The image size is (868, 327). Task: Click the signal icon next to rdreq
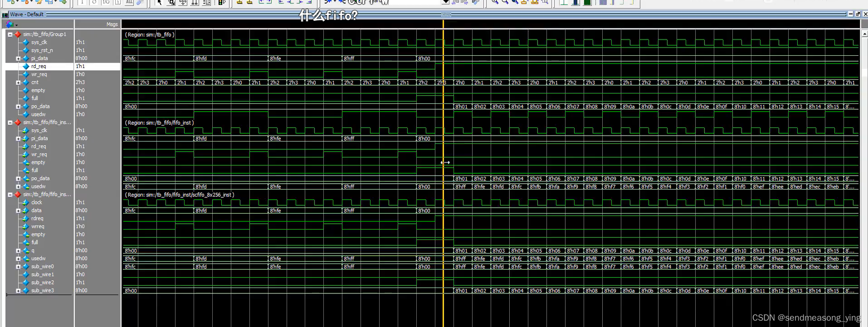[x=26, y=219]
